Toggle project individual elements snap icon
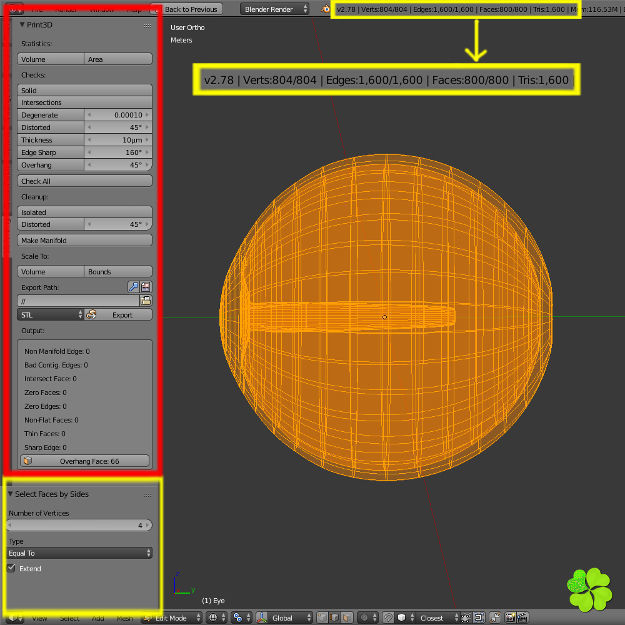 479,618
